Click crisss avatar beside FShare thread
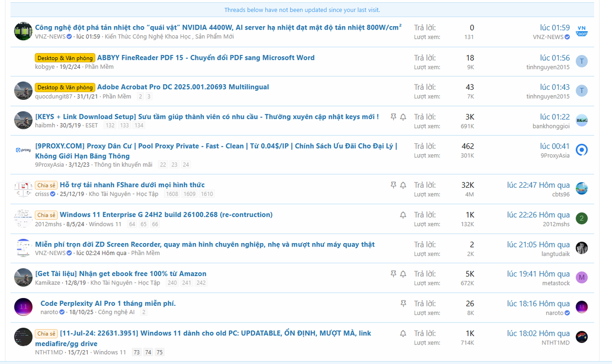Screen dimensions: 612x364 coord(23,189)
